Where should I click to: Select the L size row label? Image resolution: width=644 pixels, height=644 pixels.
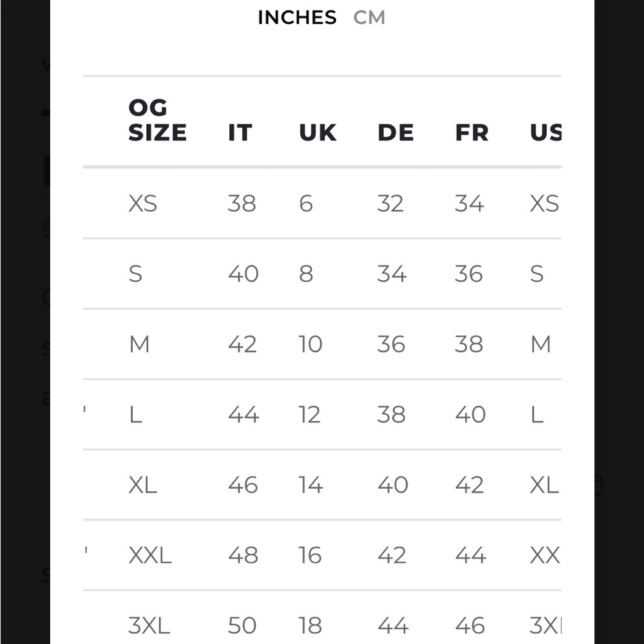click(135, 414)
